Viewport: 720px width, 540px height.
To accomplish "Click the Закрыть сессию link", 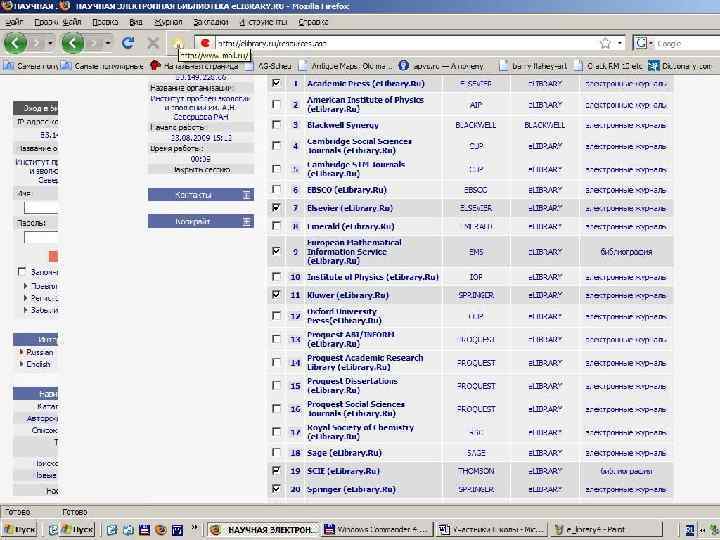I will [201, 169].
